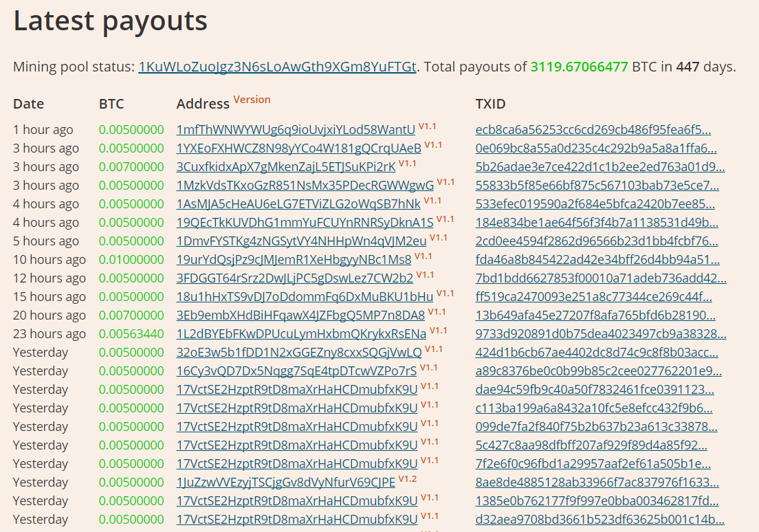Open TXID 7f2e6f0c96fbd1a29957aaf2ef61a505b1e...
Screen dimensions: 759x532
pyautogui.click(x=593, y=464)
